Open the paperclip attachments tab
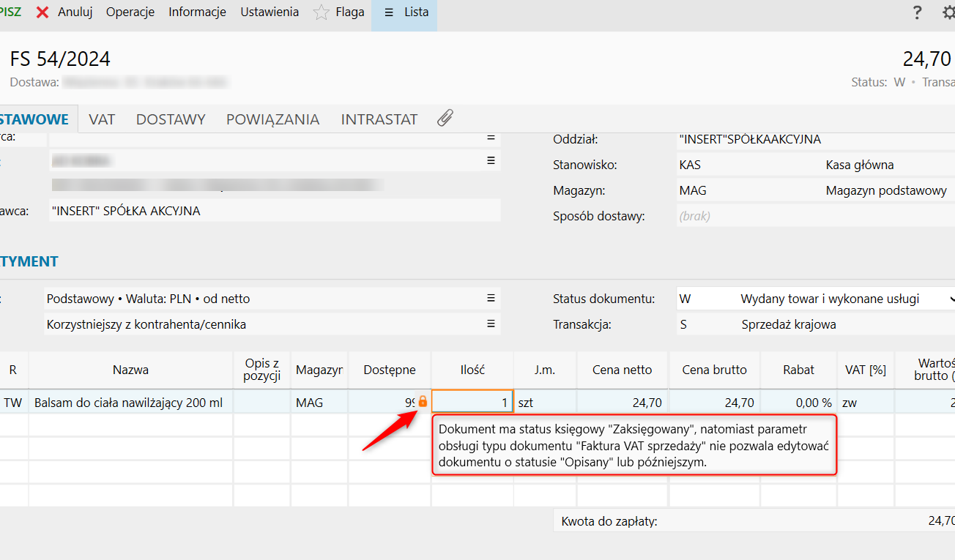The image size is (955, 560). pyautogui.click(x=445, y=119)
